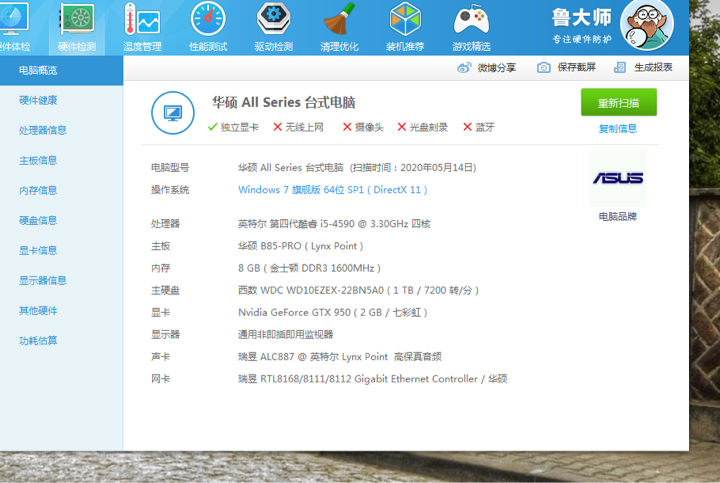720x483 pixels.
Task: Select the 显卡信息 sidebar item
Action: pos(38,250)
